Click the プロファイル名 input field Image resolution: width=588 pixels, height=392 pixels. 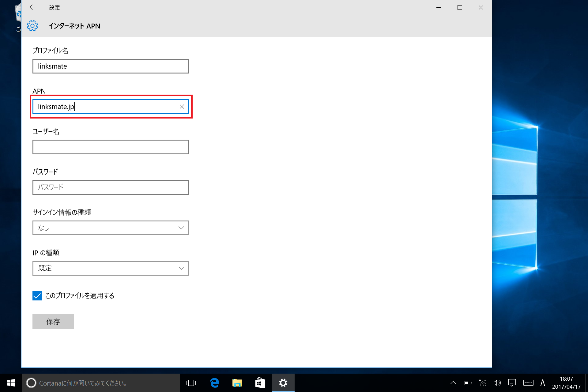point(111,66)
